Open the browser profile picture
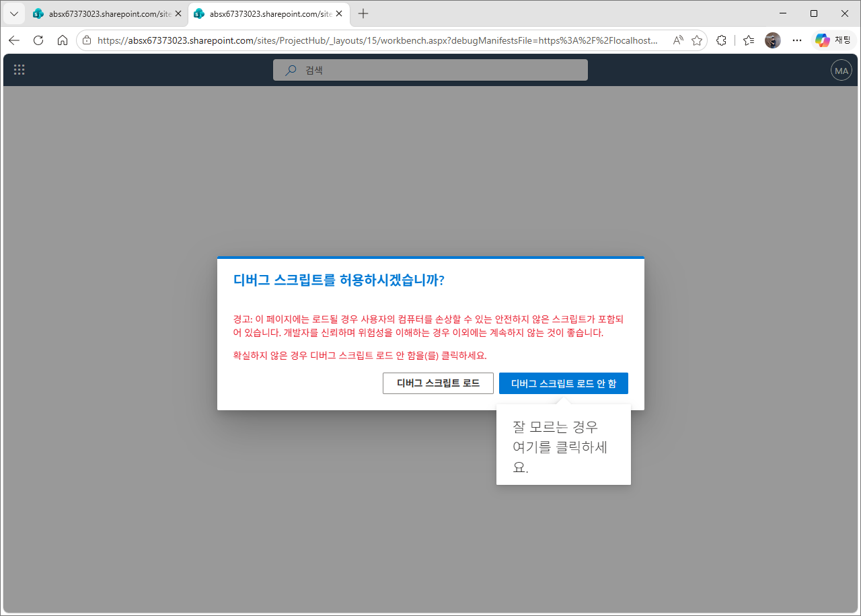This screenshot has height=616, width=861. tap(773, 40)
